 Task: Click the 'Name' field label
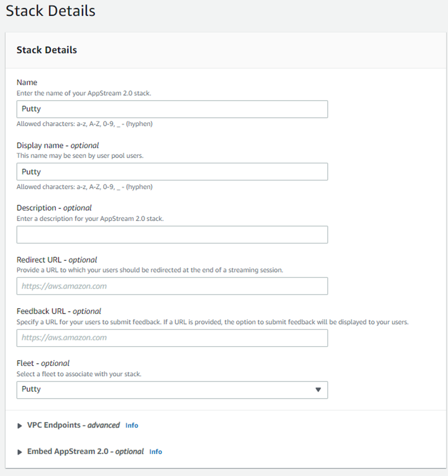click(x=27, y=82)
